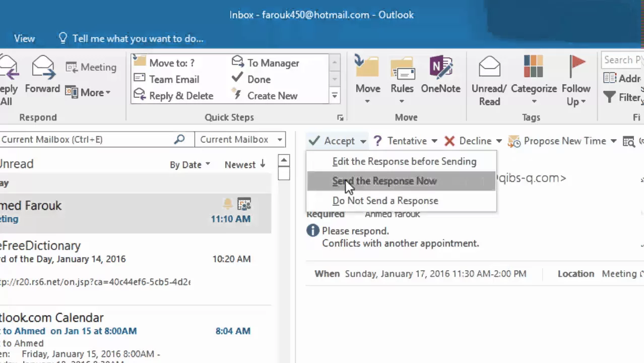Choose Do Not Send a Response
The image size is (644, 363).
tap(401, 201)
